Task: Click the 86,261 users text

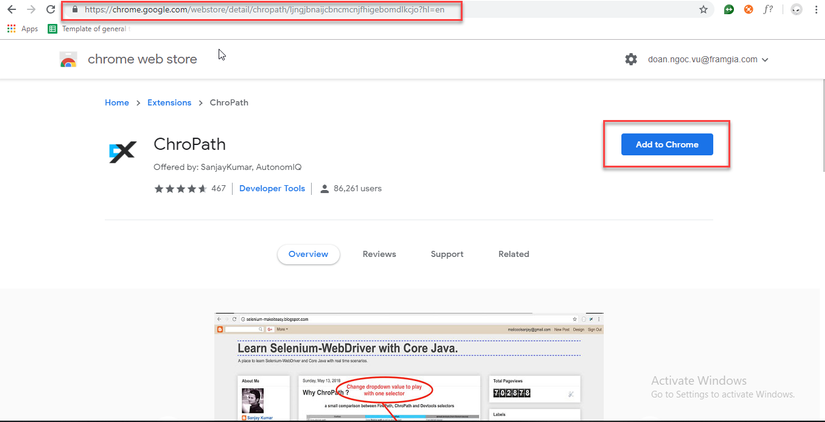Action: 357,188
